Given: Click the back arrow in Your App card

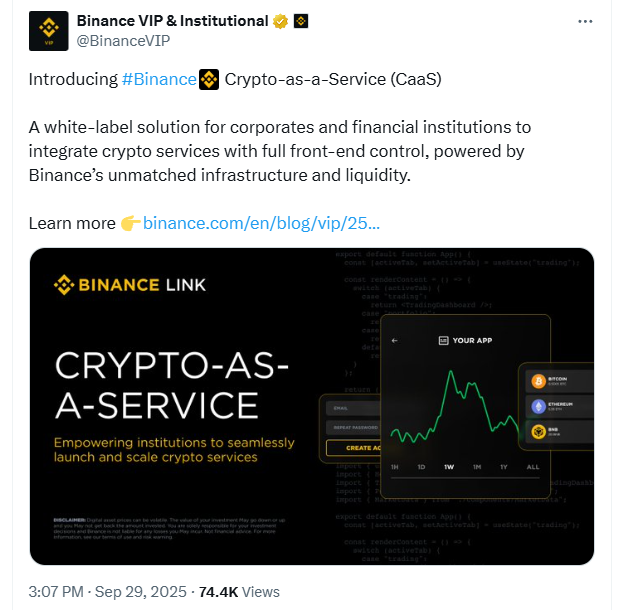Looking at the screenshot, I should [x=394, y=340].
